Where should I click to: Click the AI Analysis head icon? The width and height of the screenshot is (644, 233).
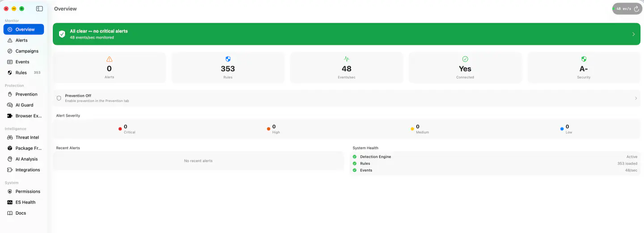pos(10,159)
